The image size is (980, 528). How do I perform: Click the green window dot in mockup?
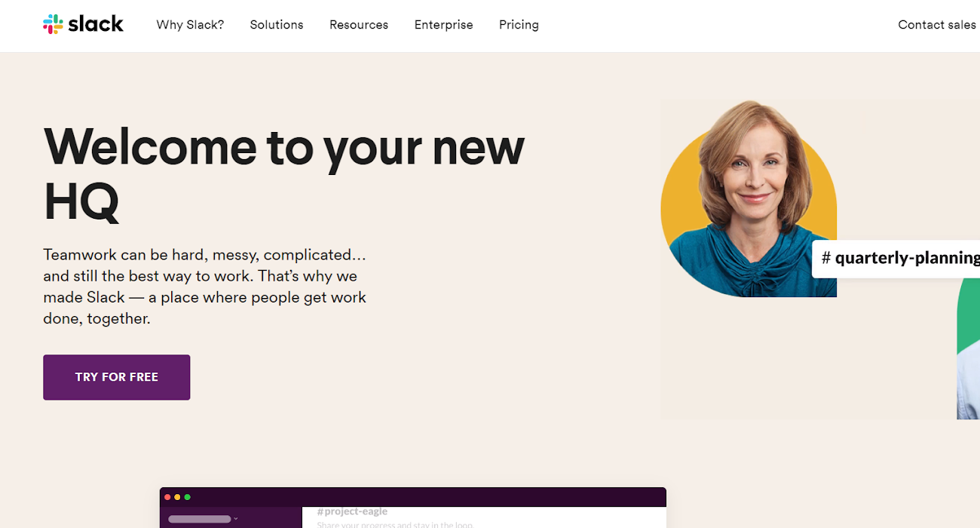point(188,497)
